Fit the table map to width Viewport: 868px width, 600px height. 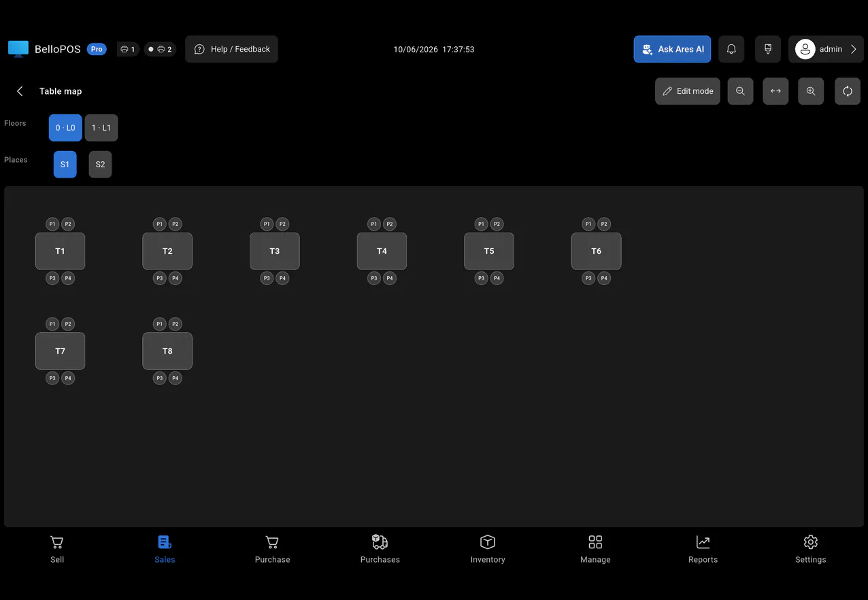coord(775,91)
